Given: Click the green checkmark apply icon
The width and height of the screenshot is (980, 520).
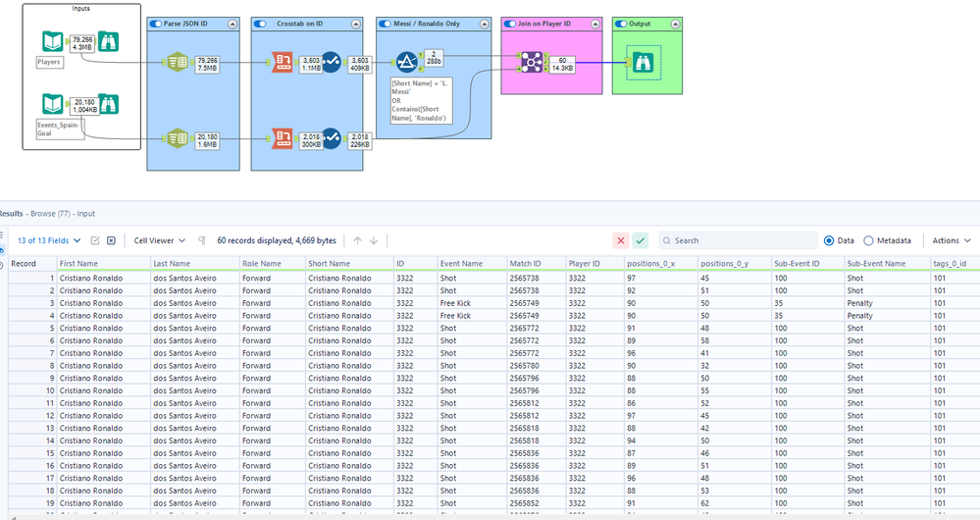Looking at the screenshot, I should coord(640,240).
